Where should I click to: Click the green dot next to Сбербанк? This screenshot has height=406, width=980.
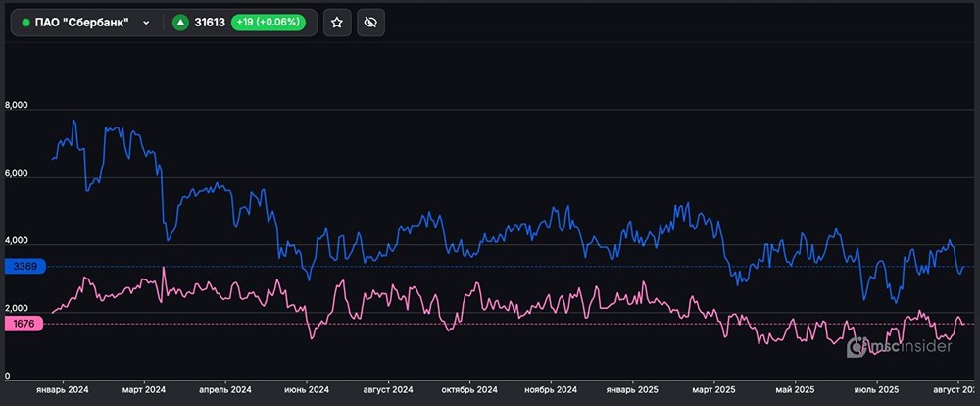coord(25,23)
